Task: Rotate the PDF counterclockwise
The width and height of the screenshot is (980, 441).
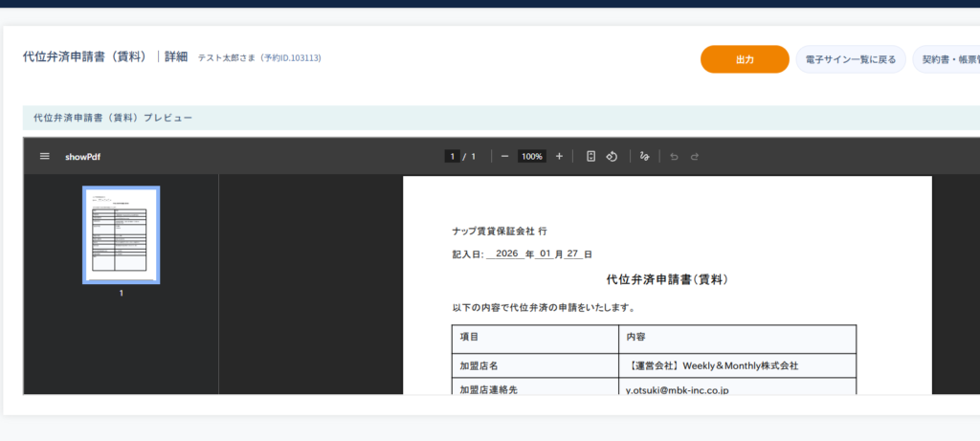Action: click(x=612, y=156)
